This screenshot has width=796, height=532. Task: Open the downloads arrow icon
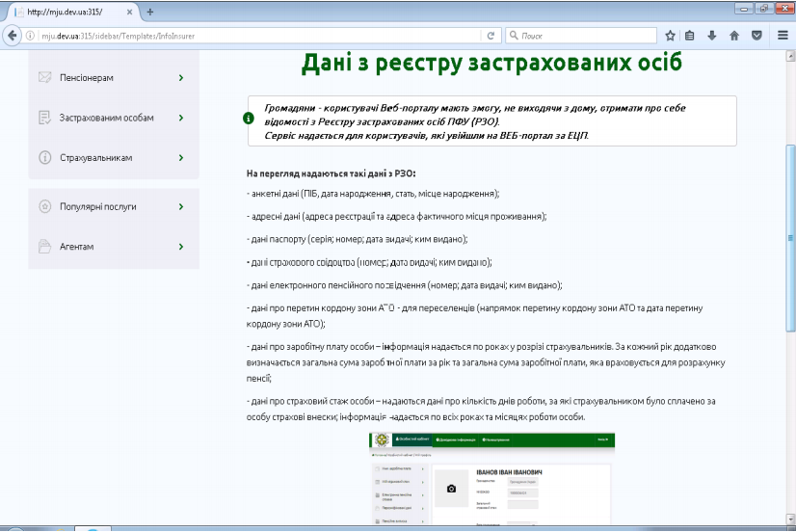point(712,36)
